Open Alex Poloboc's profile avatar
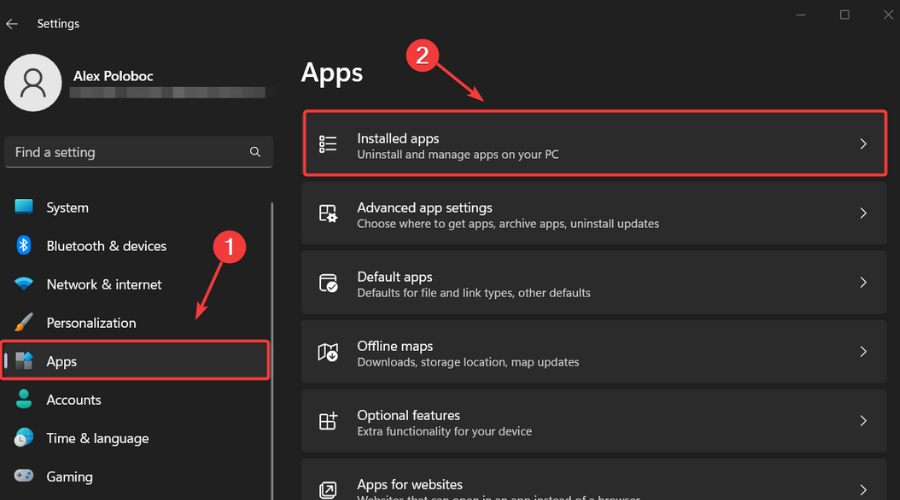Screen dimensions: 900x500 pyautogui.click(x=33, y=83)
